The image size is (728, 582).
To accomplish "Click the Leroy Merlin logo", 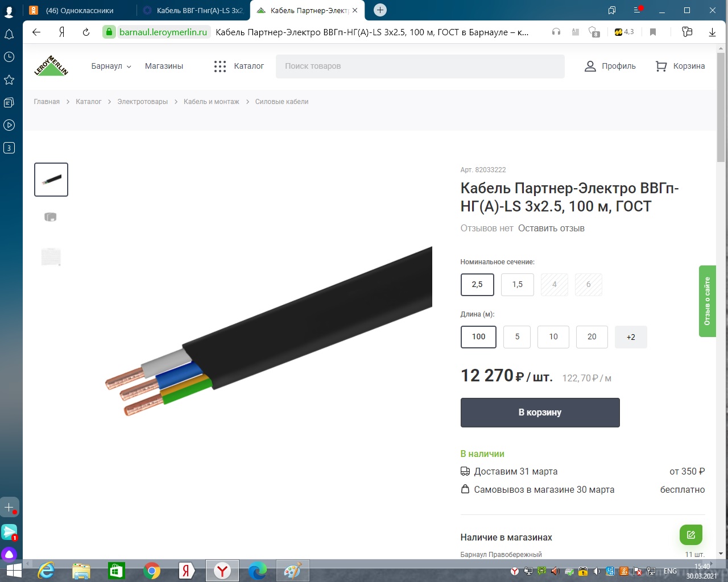I will [51, 66].
